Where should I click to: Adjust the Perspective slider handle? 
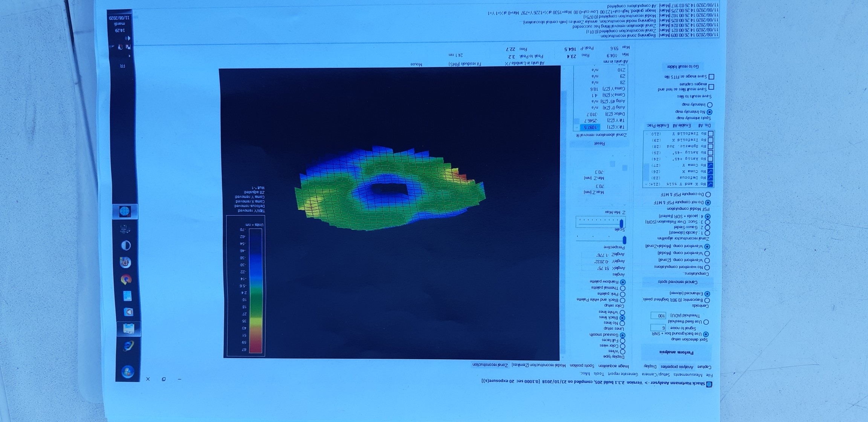[x=624, y=240]
